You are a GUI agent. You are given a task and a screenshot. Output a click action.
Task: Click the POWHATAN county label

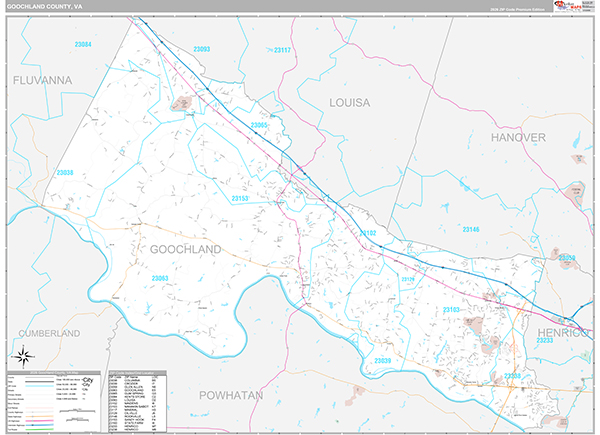pos(229,396)
